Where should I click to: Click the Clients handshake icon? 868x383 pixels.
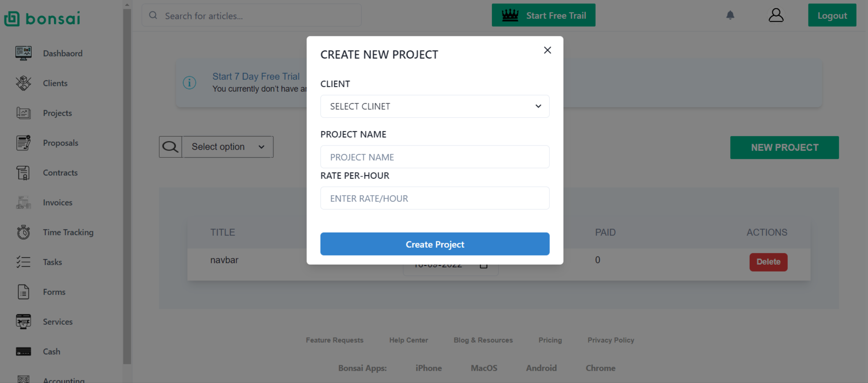(23, 83)
